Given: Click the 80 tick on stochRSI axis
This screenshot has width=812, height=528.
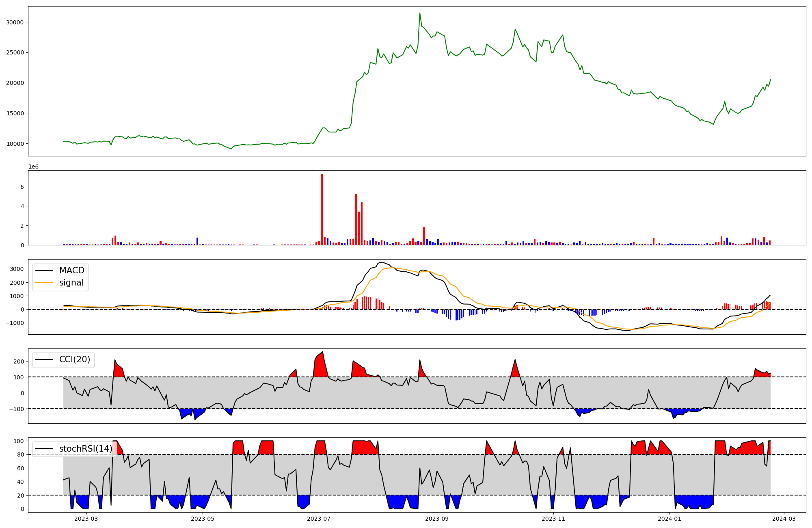Looking at the screenshot, I should pyautogui.click(x=21, y=454).
